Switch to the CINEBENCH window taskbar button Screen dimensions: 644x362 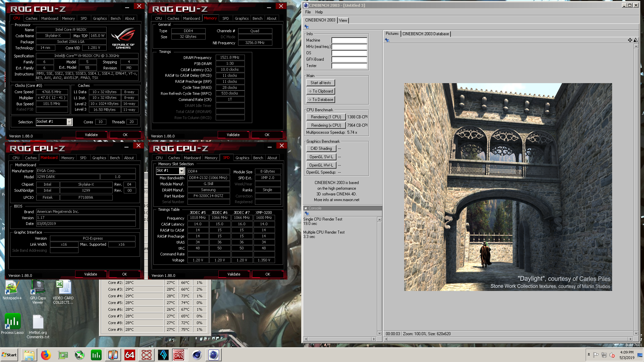[213, 355]
